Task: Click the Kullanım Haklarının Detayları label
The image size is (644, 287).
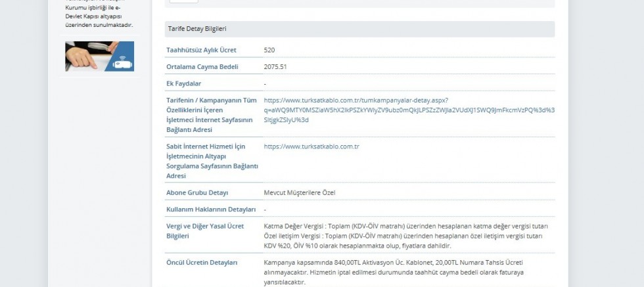Action: click(x=211, y=210)
